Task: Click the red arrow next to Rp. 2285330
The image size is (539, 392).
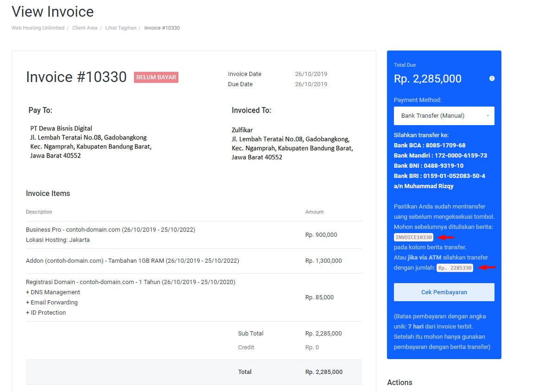Action: (487, 267)
